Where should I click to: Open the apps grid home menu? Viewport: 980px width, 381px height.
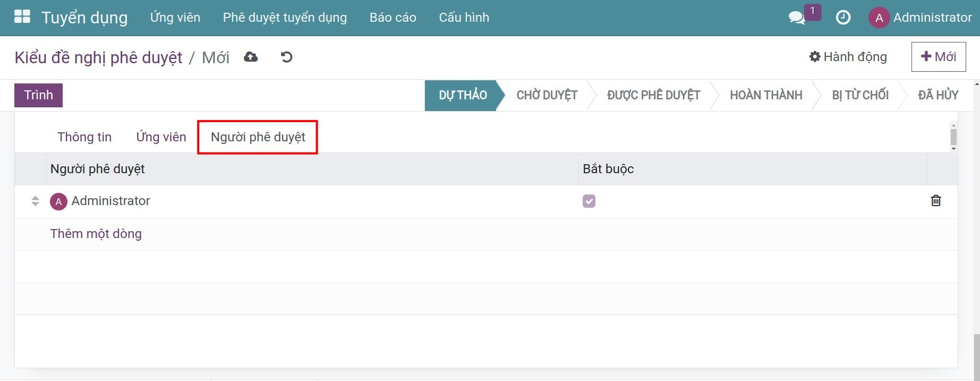(x=22, y=17)
